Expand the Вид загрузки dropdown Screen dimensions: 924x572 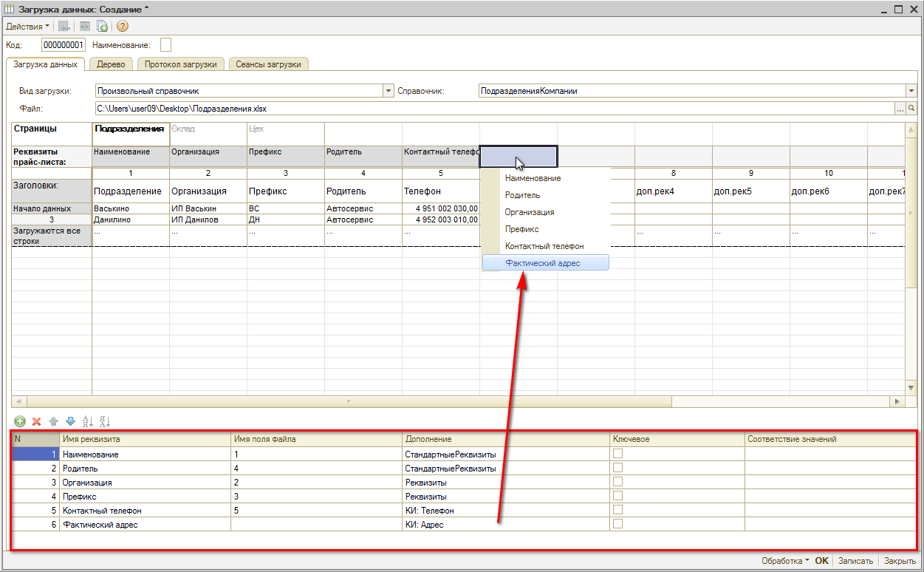[x=388, y=91]
